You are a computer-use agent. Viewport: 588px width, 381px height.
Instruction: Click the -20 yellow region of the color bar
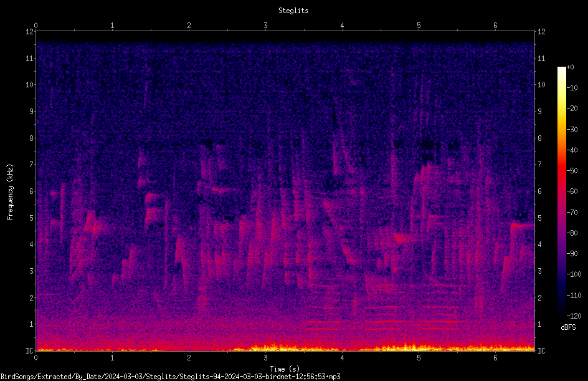[x=562, y=109]
